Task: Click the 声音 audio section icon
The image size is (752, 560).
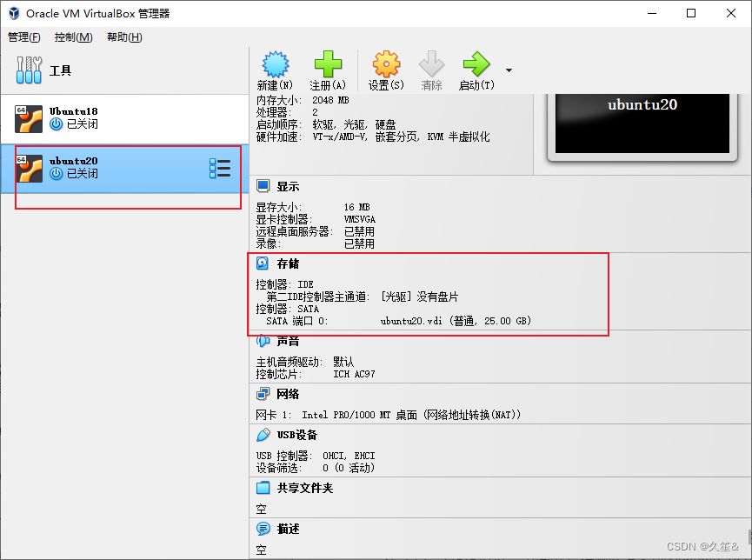Action: [263, 341]
